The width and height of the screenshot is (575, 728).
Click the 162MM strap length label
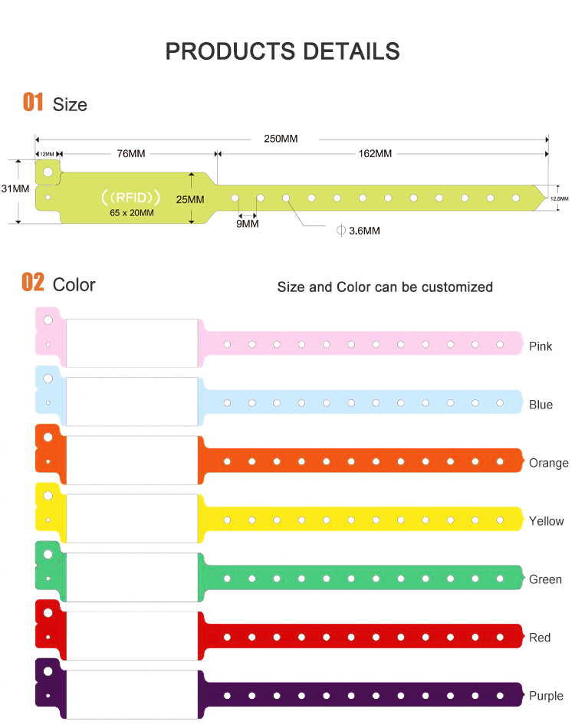point(375,153)
